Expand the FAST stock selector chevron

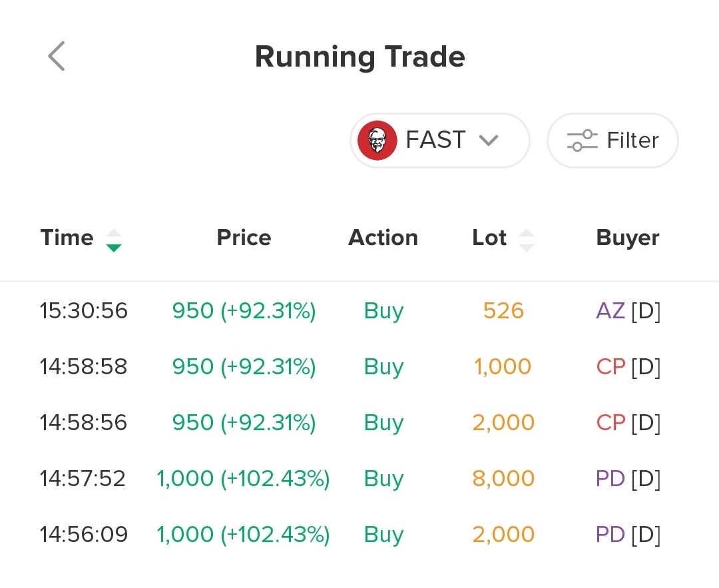click(489, 141)
